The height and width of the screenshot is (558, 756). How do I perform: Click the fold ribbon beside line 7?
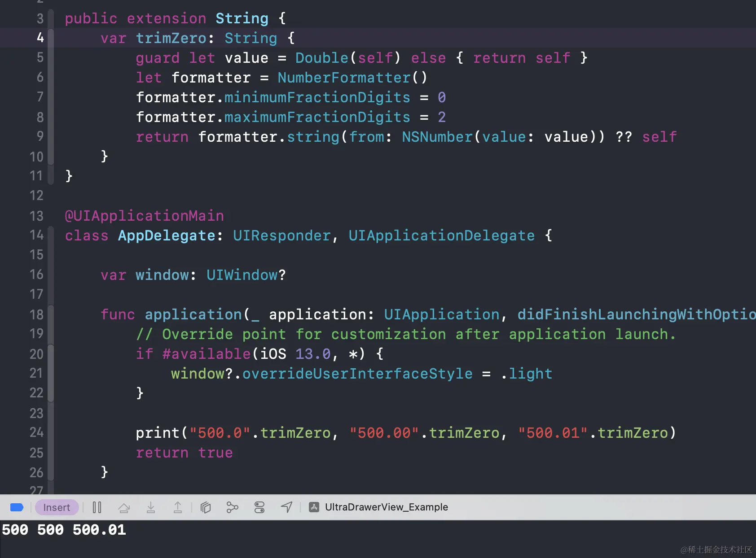(x=51, y=97)
